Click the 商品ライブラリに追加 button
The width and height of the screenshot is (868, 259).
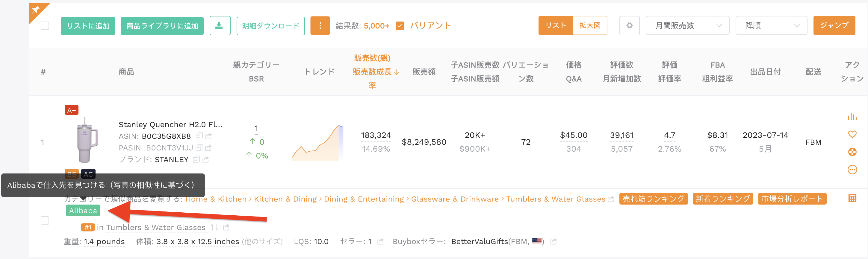[x=162, y=26]
